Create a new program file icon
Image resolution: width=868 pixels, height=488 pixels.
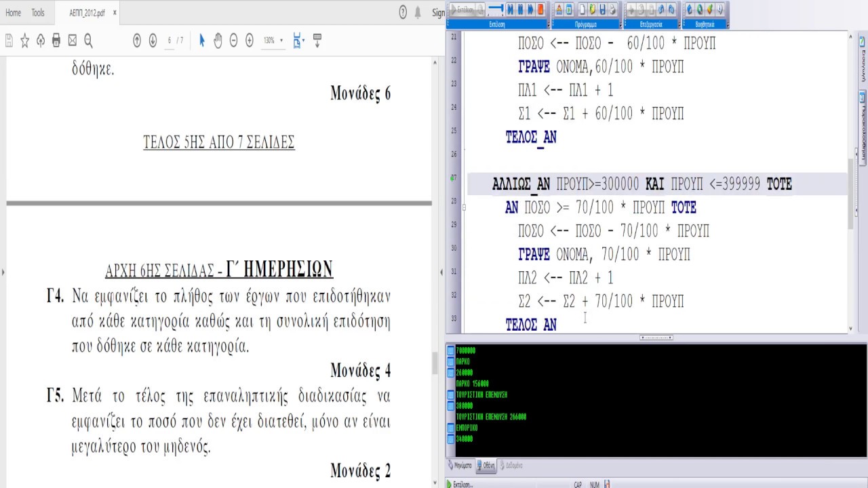pyautogui.click(x=582, y=9)
